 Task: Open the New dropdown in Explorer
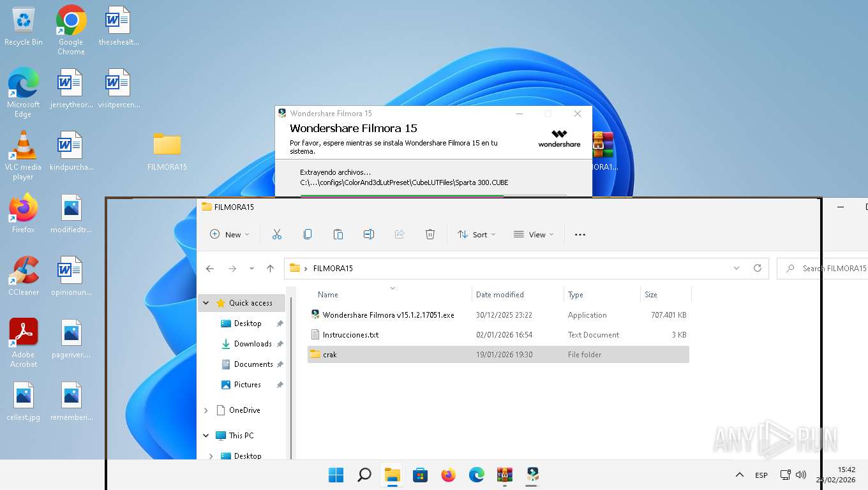(x=230, y=234)
